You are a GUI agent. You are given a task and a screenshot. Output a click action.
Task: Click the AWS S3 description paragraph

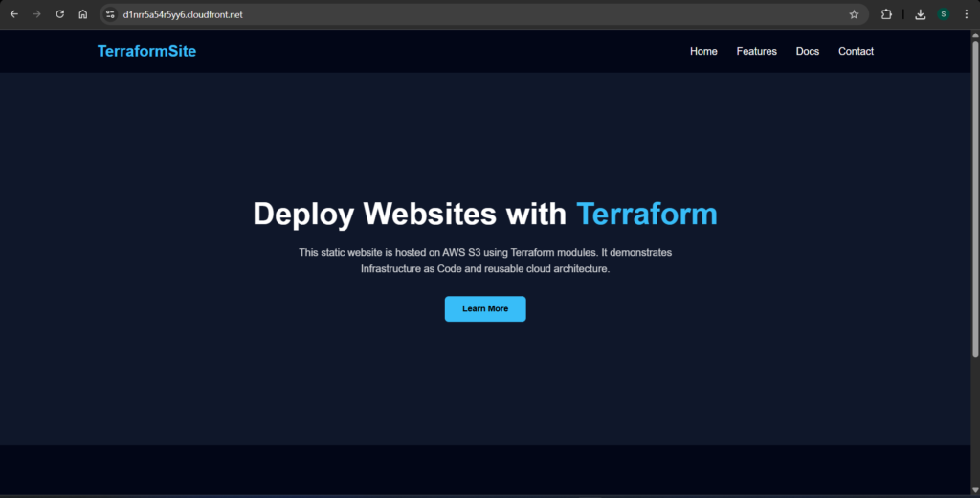click(484, 260)
